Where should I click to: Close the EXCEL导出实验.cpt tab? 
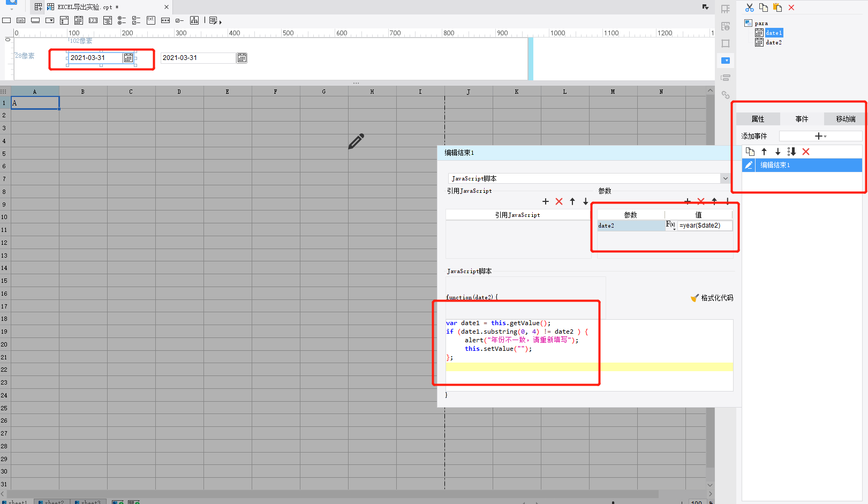[167, 7]
